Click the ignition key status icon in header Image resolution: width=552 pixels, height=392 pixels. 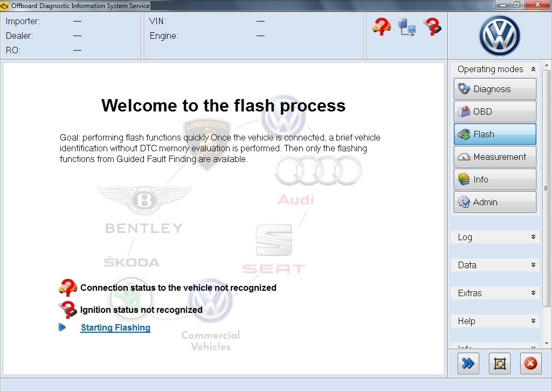(433, 27)
